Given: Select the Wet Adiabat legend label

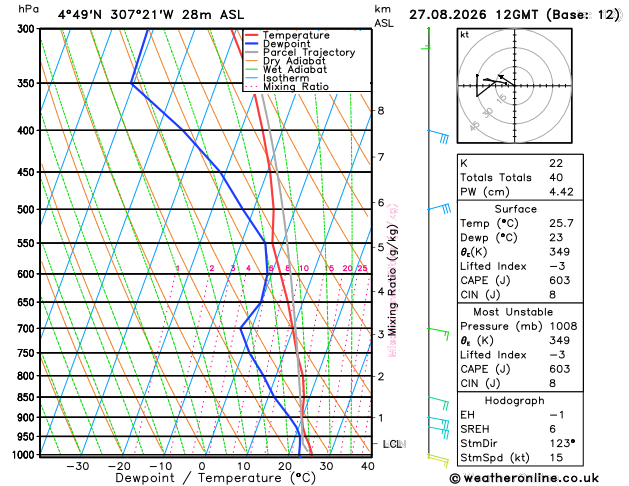Looking at the screenshot, I should coord(295,69).
